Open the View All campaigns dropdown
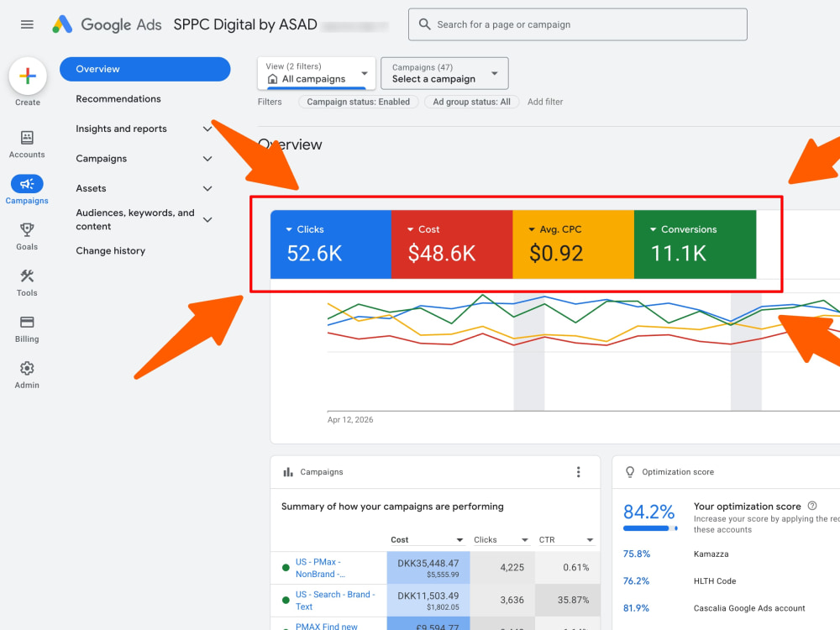 click(x=316, y=73)
